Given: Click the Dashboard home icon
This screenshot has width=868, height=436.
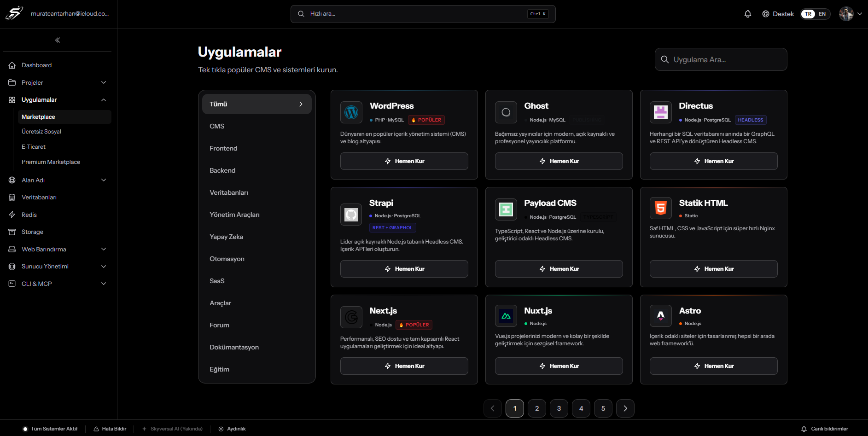Looking at the screenshot, I should click(12, 65).
